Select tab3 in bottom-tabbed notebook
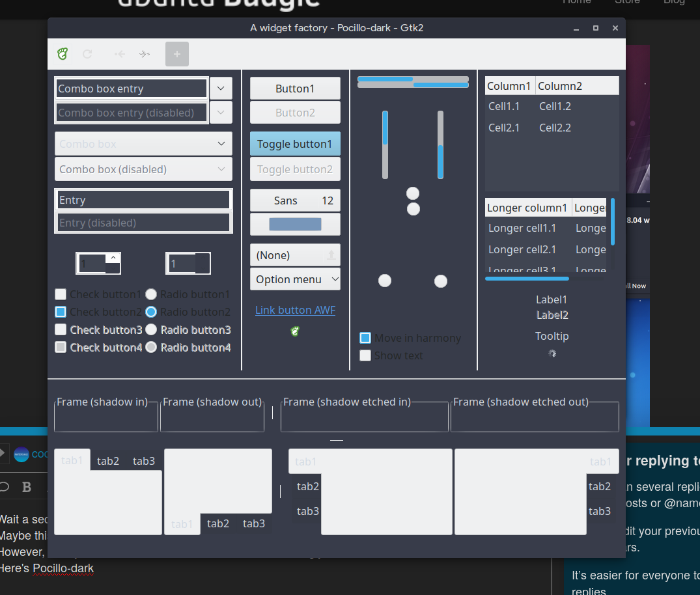The image size is (700, 595). pos(253,523)
